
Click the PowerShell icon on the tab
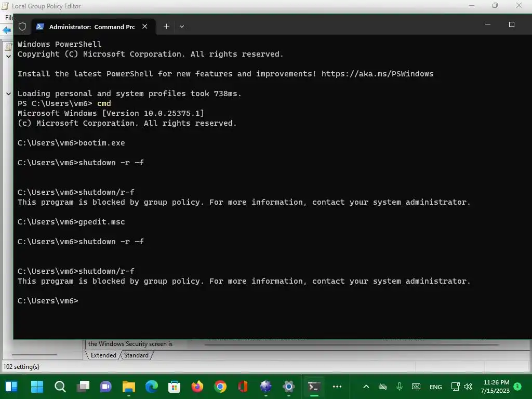pos(40,26)
